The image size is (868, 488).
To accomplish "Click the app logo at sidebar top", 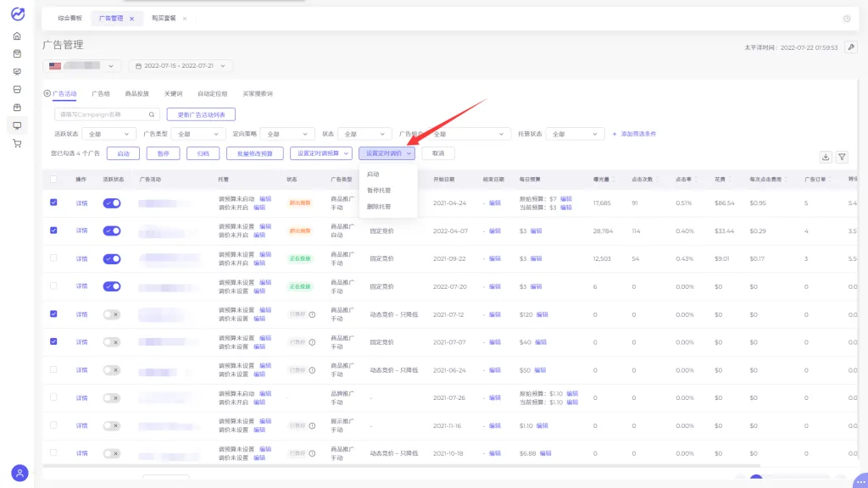I will (x=18, y=14).
